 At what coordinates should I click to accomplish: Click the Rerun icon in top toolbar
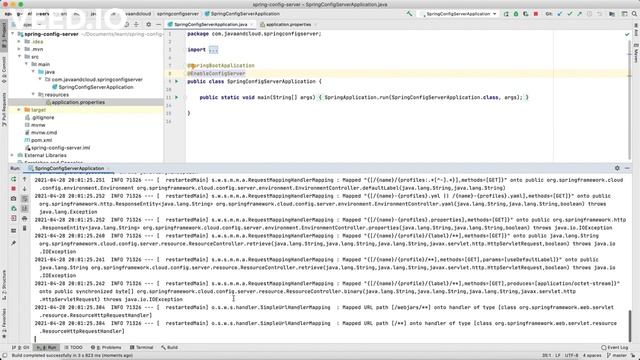[x=506, y=14]
